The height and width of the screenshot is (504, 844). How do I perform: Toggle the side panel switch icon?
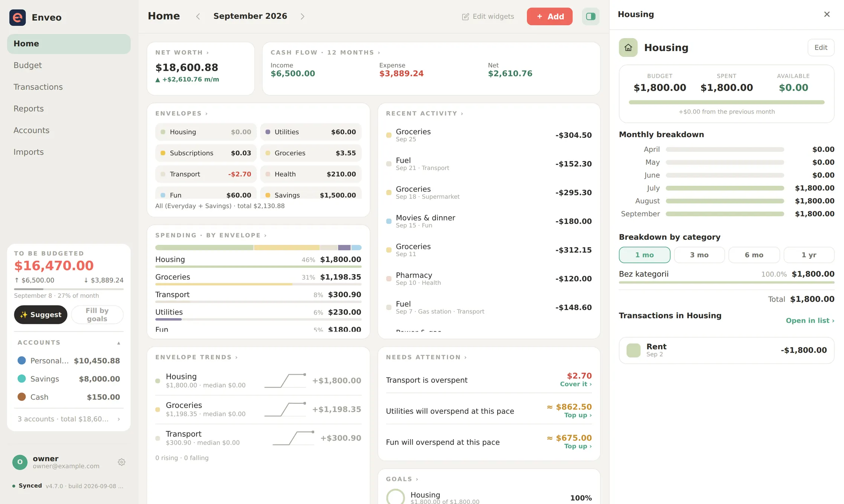590,17
